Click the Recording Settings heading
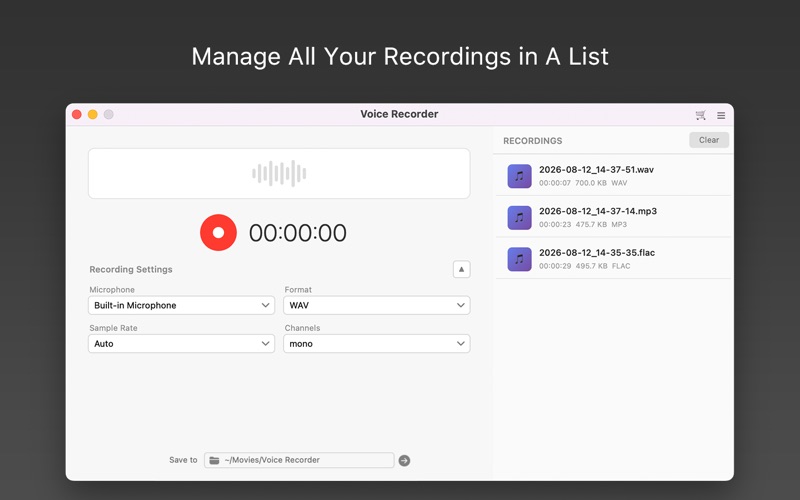 pyautogui.click(x=131, y=269)
